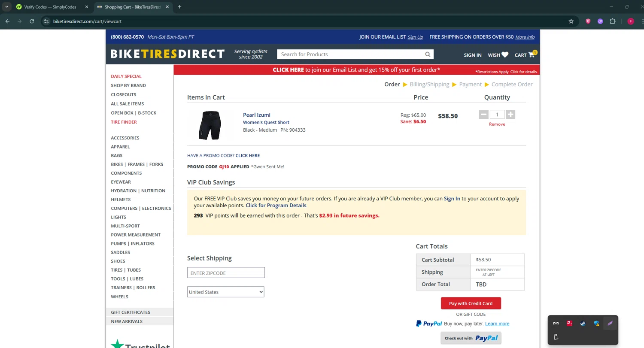Open the country dropdown United States
Image resolution: width=644 pixels, height=348 pixels.
tap(225, 292)
